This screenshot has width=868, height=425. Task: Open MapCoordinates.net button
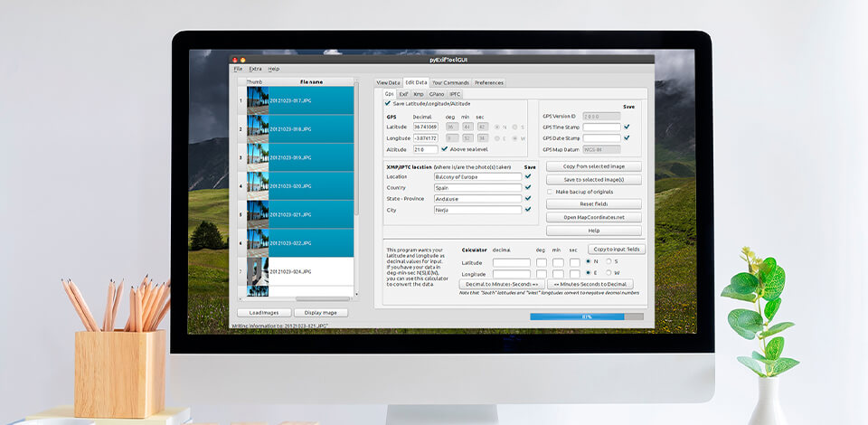point(594,217)
